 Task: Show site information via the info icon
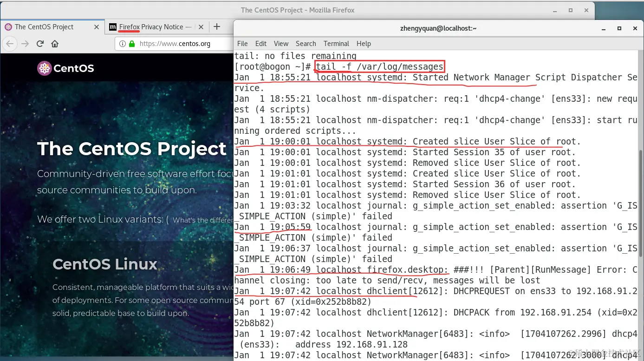point(123,44)
